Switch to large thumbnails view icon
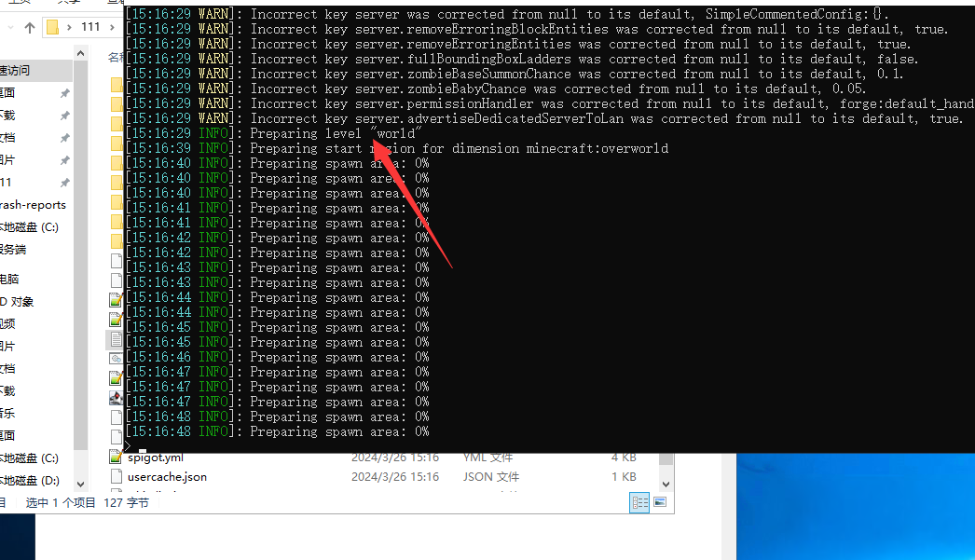Viewport: 975px width, 560px height. [660, 502]
